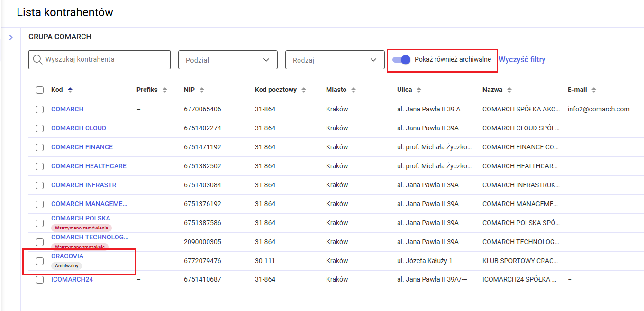Sort the list by Ulica
The image size is (644, 311).
(x=419, y=90)
